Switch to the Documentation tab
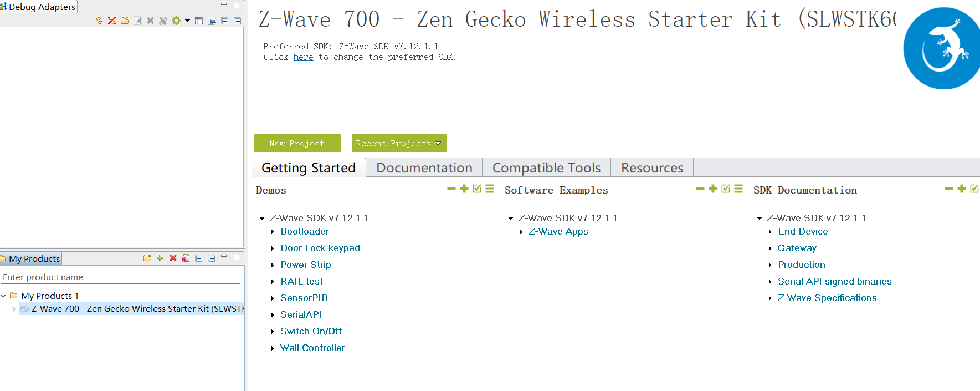 (424, 168)
